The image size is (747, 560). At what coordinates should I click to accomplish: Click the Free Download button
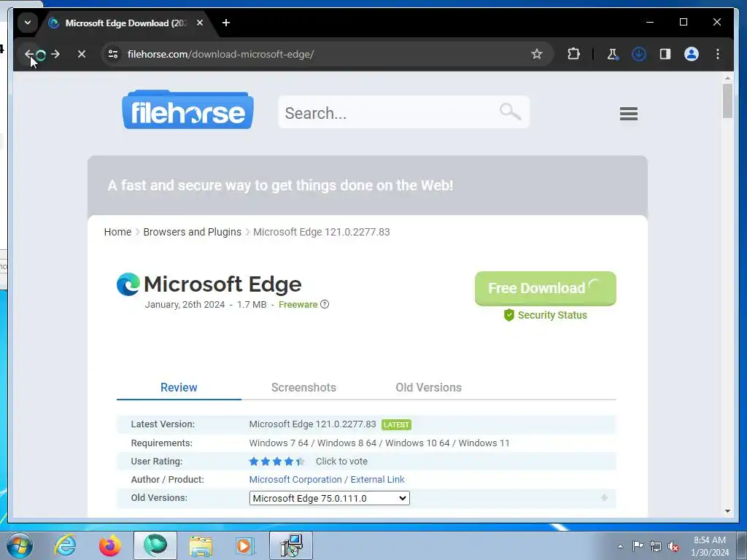[x=546, y=289]
